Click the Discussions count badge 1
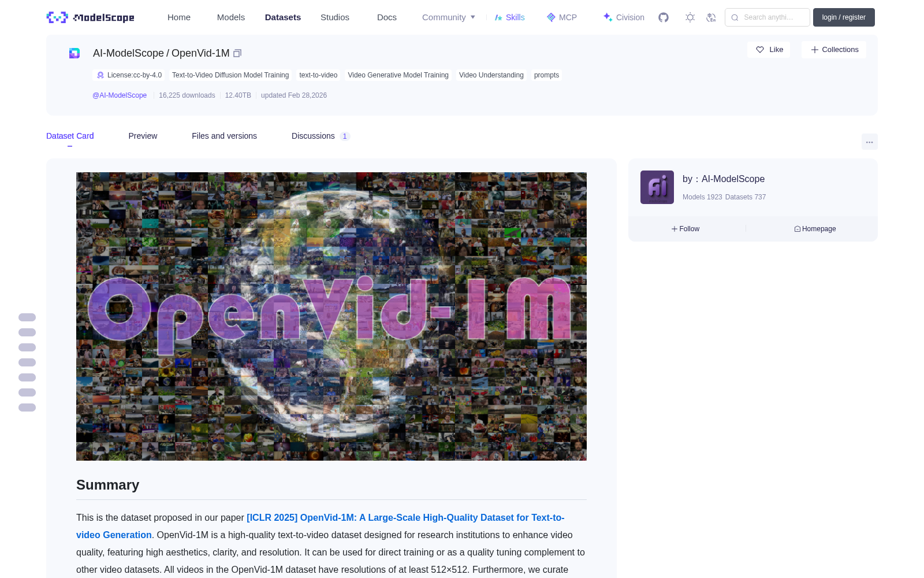The height and width of the screenshot is (578, 924). coord(345,136)
